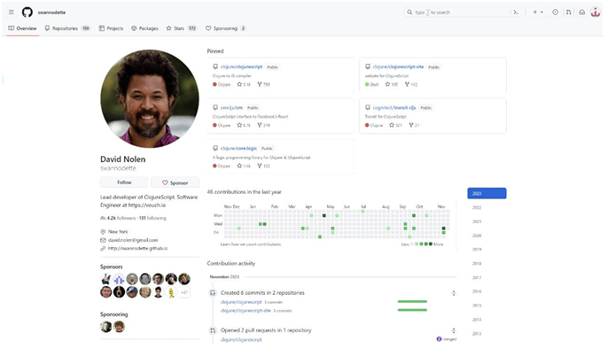Open the hamburger navigation menu
This screenshot has width=608, height=364.
click(11, 12)
